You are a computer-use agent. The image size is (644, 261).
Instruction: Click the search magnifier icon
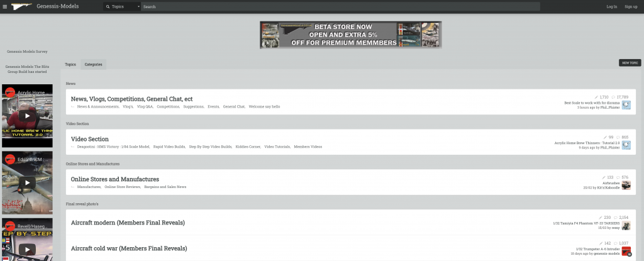pos(108,6)
